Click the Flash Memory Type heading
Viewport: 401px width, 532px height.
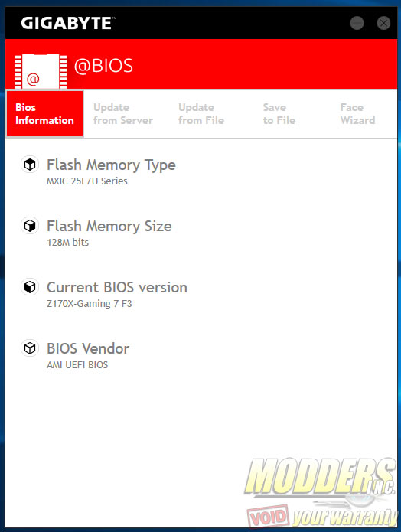coord(111,165)
